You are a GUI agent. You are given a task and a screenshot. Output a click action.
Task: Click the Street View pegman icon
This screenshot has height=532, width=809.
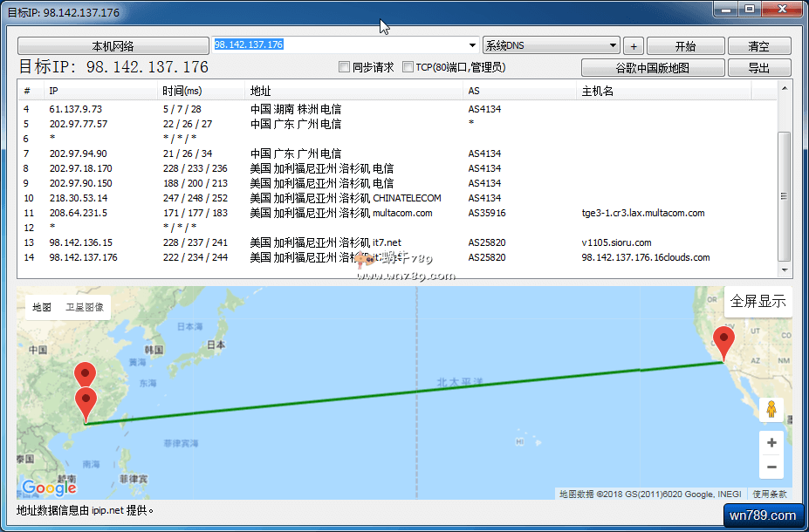771,409
